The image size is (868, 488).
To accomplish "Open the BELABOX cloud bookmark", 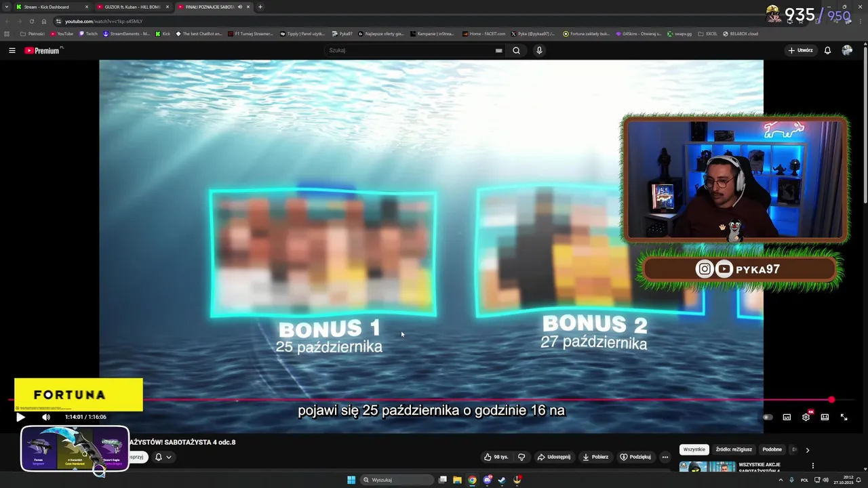I will click(741, 33).
